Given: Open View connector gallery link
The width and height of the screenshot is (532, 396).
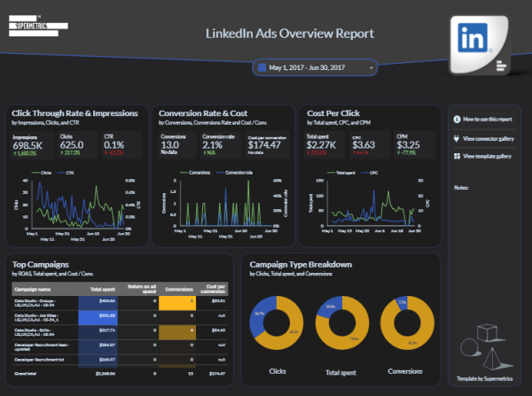Looking at the screenshot, I should tap(489, 139).
